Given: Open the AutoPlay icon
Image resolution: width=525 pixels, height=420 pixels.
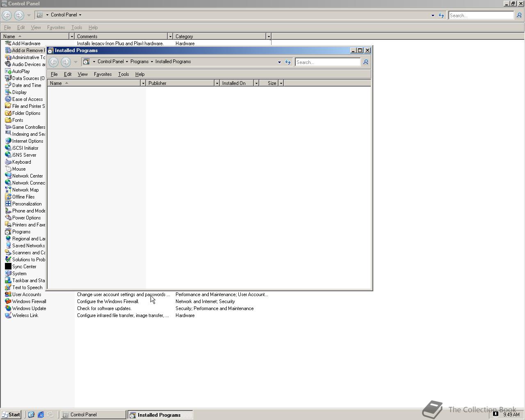Looking at the screenshot, I should click(x=8, y=71).
